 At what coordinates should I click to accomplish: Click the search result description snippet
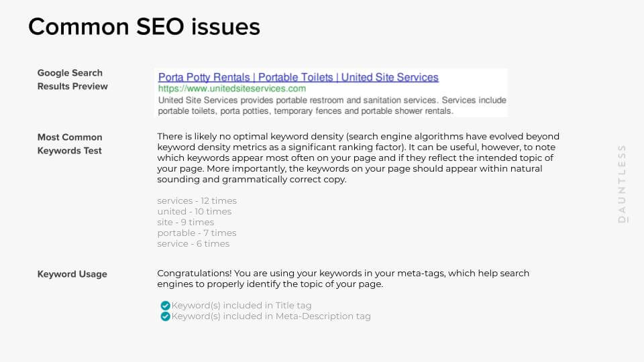[332, 106]
